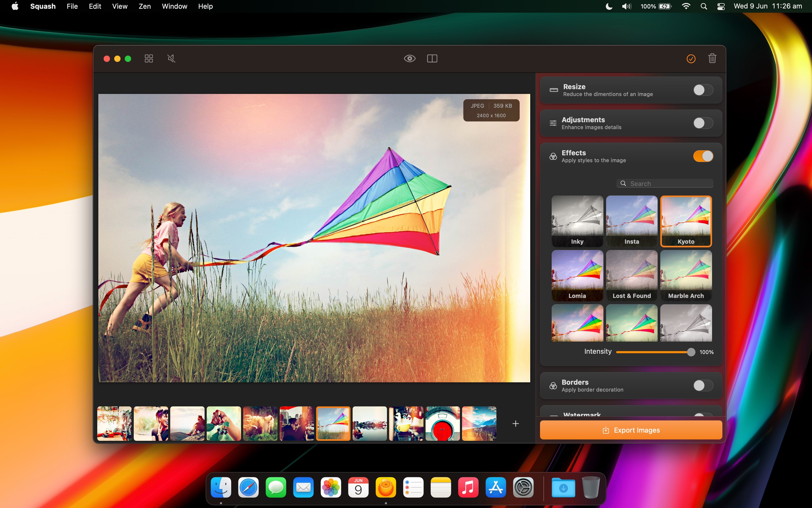Open Reminders from the Dock
The image size is (812, 508).
click(x=413, y=487)
